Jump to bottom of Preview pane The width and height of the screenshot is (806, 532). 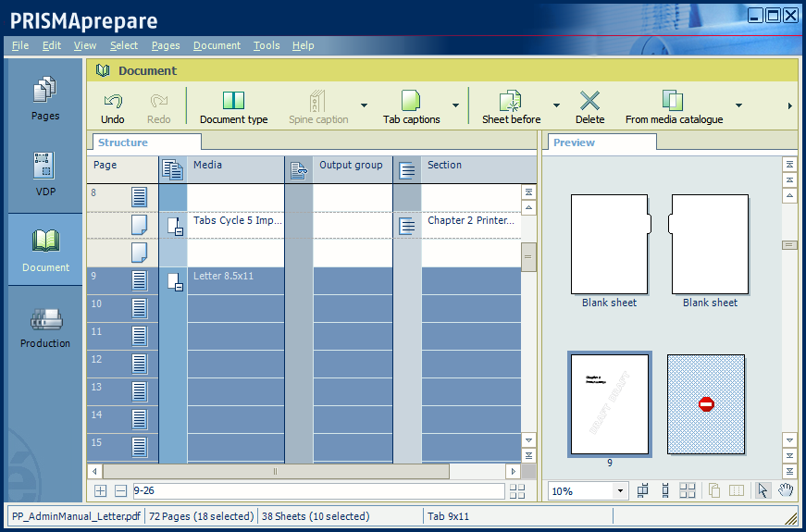[x=789, y=471]
